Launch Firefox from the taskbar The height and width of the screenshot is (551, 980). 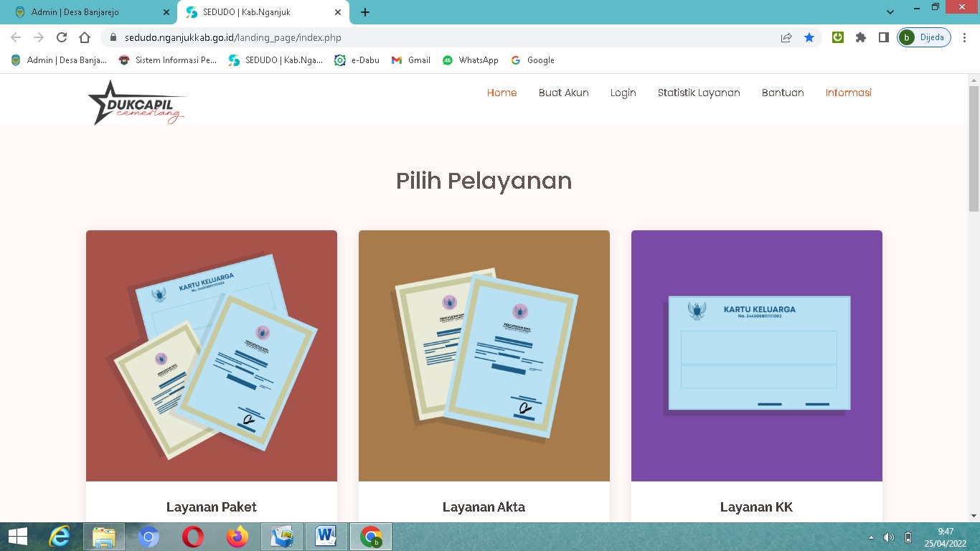click(237, 536)
